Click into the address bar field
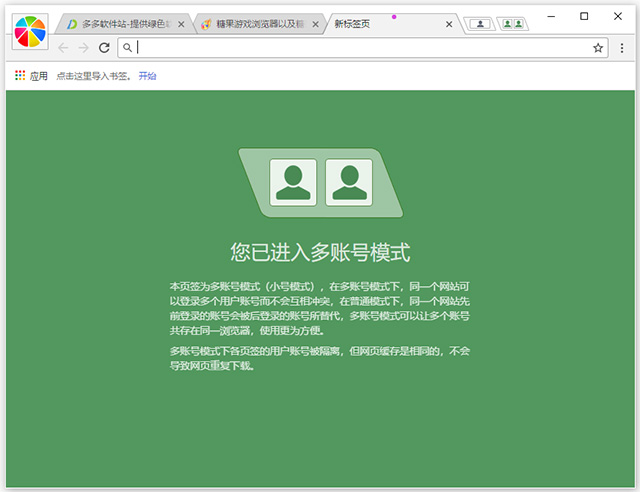This screenshot has height=492, width=640. click(362, 48)
